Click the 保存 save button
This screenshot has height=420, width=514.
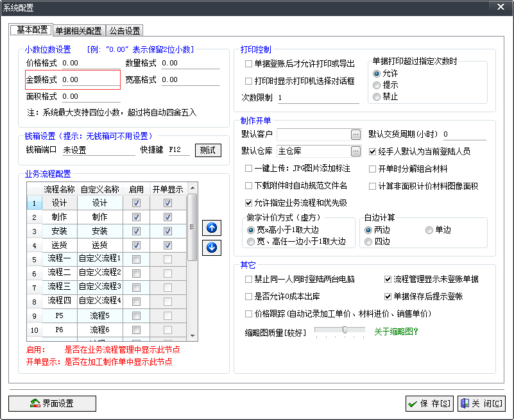(x=429, y=403)
